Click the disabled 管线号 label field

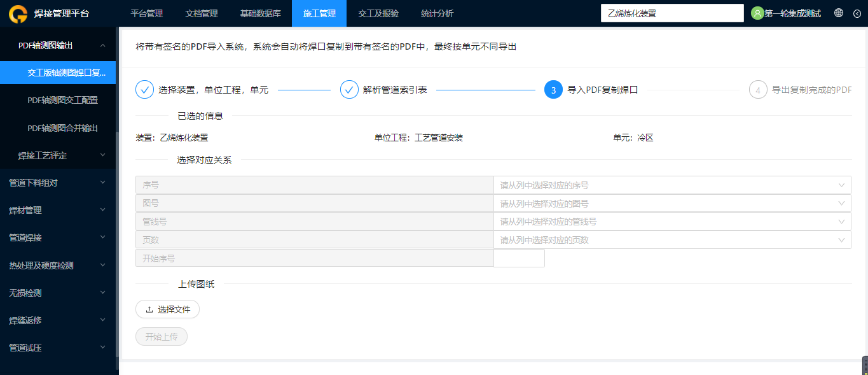coord(315,222)
